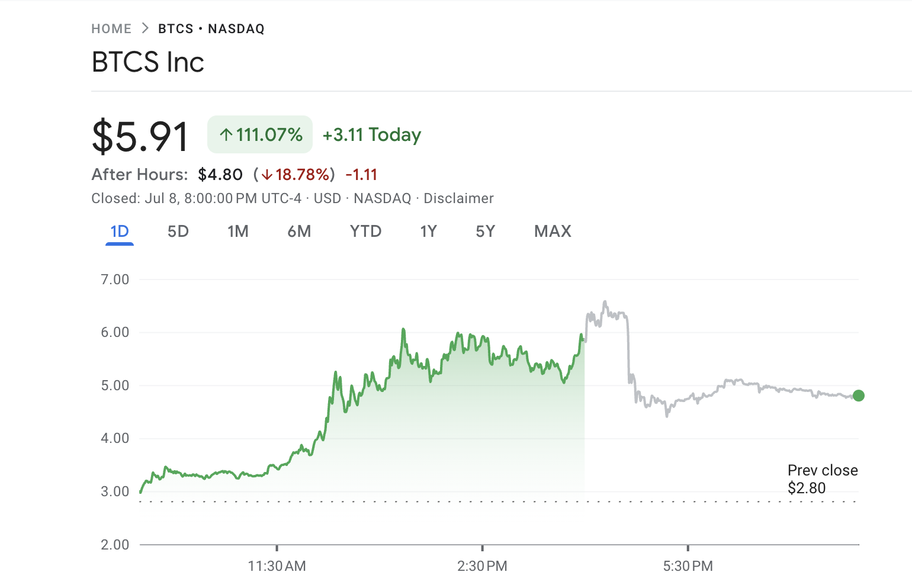
Task: Open the 1M chart view
Action: [x=238, y=232]
